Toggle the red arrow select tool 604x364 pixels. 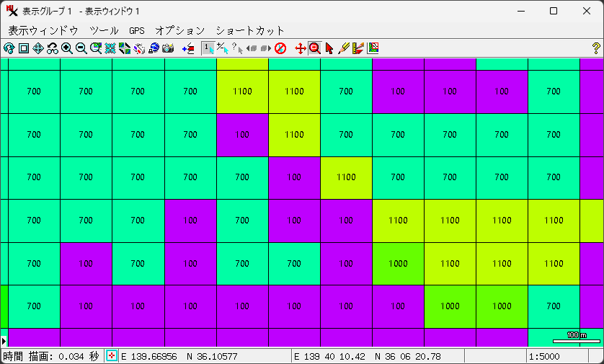pyautogui.click(x=329, y=48)
